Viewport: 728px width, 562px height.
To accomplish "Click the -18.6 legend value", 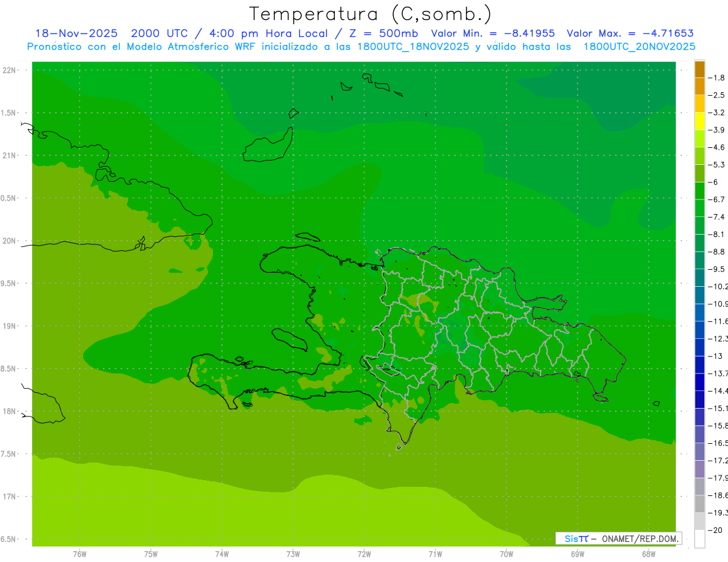I will coord(719,495).
